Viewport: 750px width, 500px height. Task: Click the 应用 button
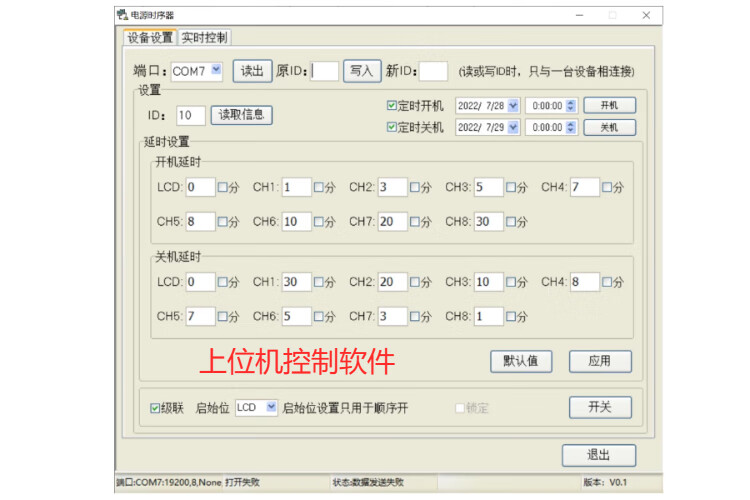pyautogui.click(x=600, y=361)
